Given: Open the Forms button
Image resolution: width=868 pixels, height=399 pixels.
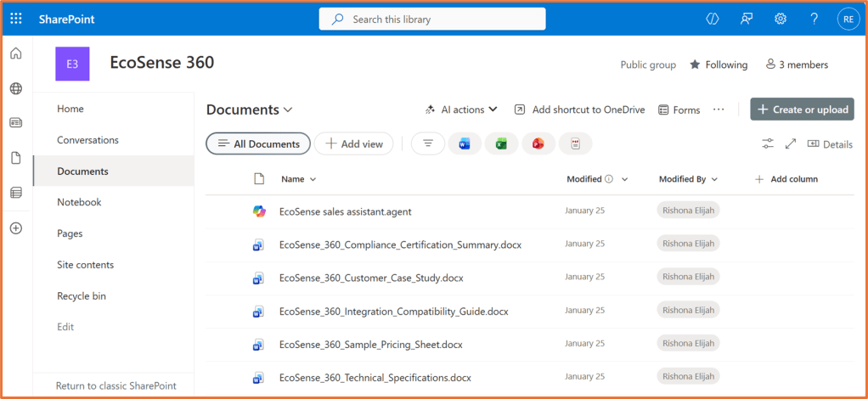Looking at the screenshot, I should [679, 110].
